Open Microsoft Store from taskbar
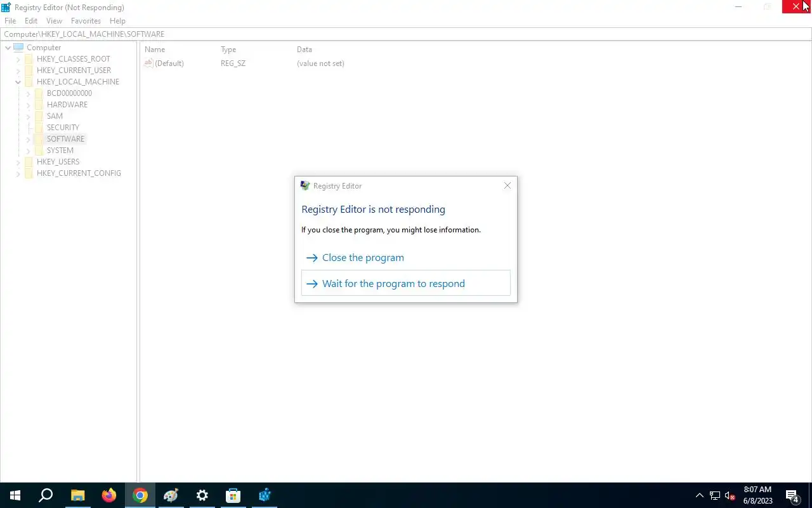Image resolution: width=812 pixels, height=508 pixels. (233, 495)
